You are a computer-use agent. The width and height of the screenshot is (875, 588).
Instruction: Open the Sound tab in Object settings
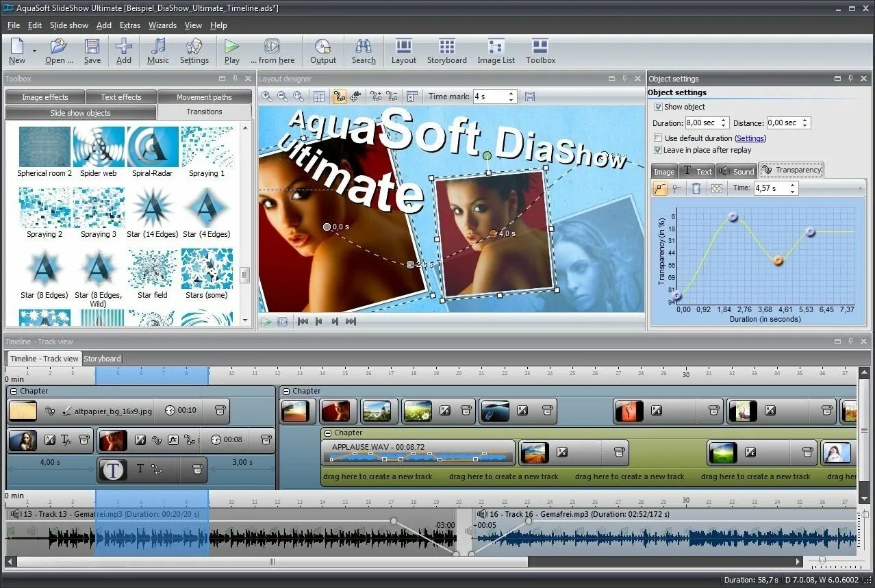(736, 171)
